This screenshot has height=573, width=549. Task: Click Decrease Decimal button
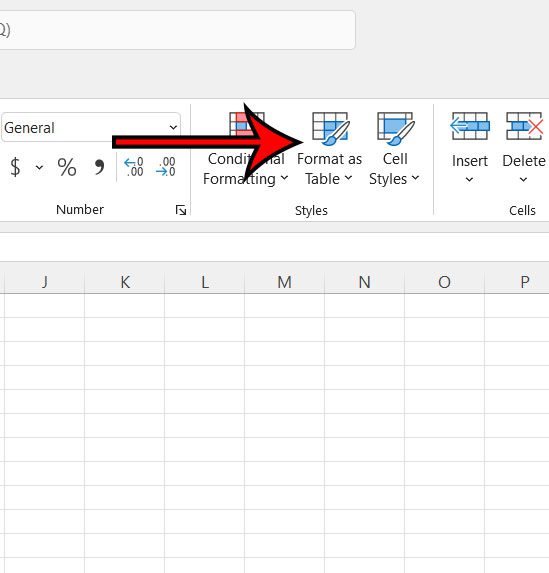pos(166,167)
